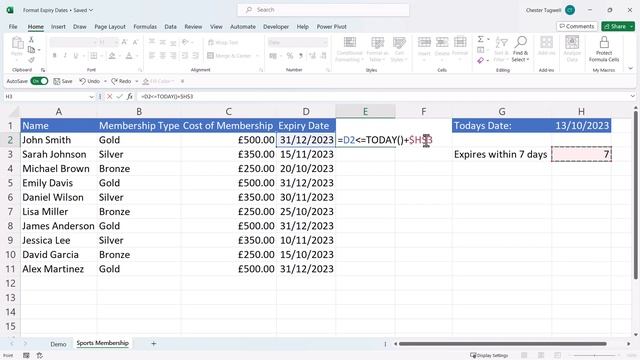Click the Copy icon
640x360 pixels.
(x=31, y=50)
